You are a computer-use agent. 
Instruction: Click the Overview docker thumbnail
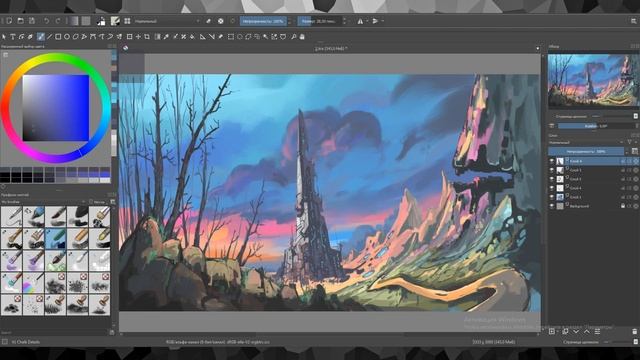tap(593, 81)
